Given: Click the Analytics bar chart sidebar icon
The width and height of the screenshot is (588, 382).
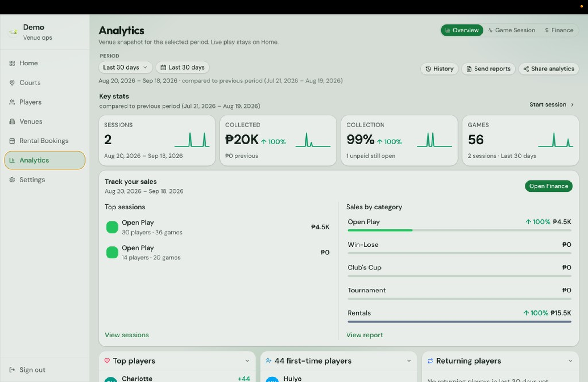Looking at the screenshot, I should tap(12, 160).
